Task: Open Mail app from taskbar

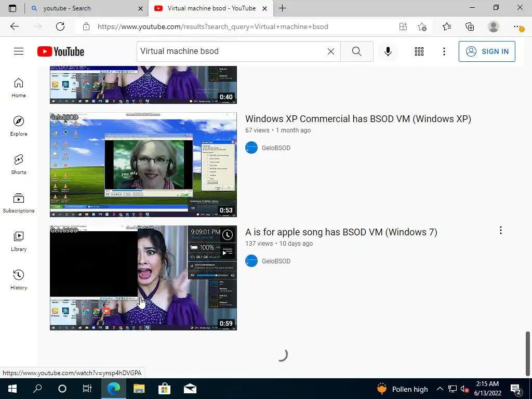Action: (190, 389)
